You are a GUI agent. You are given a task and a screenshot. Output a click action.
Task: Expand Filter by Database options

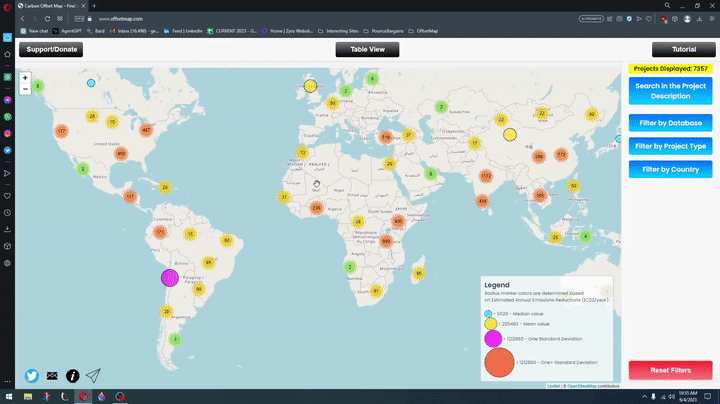click(670, 123)
